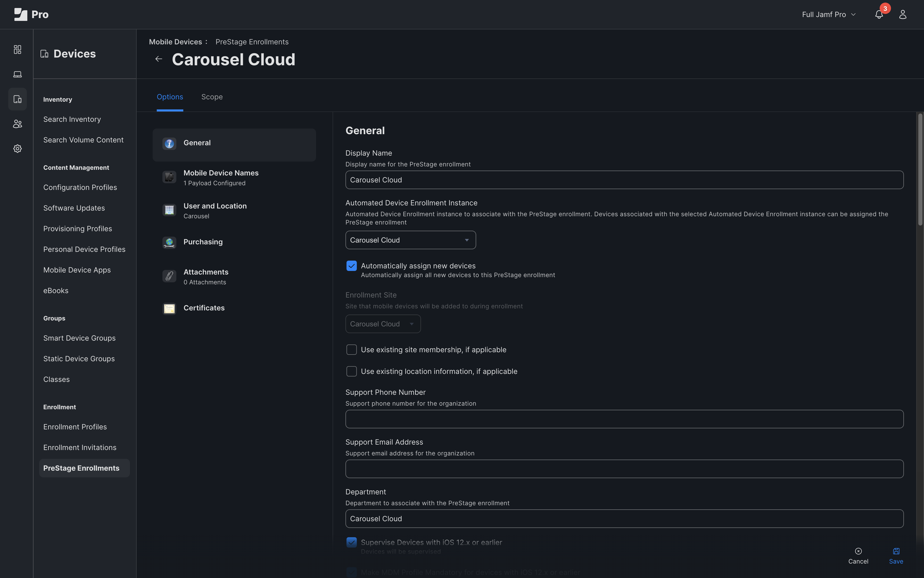
Task: Click the Department input field
Action: coord(624,519)
